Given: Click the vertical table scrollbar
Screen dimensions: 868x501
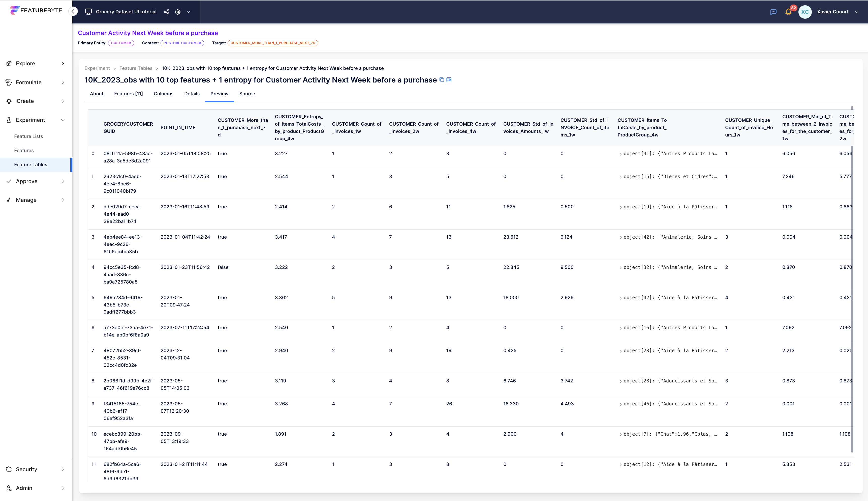Looking at the screenshot, I should [852, 280].
